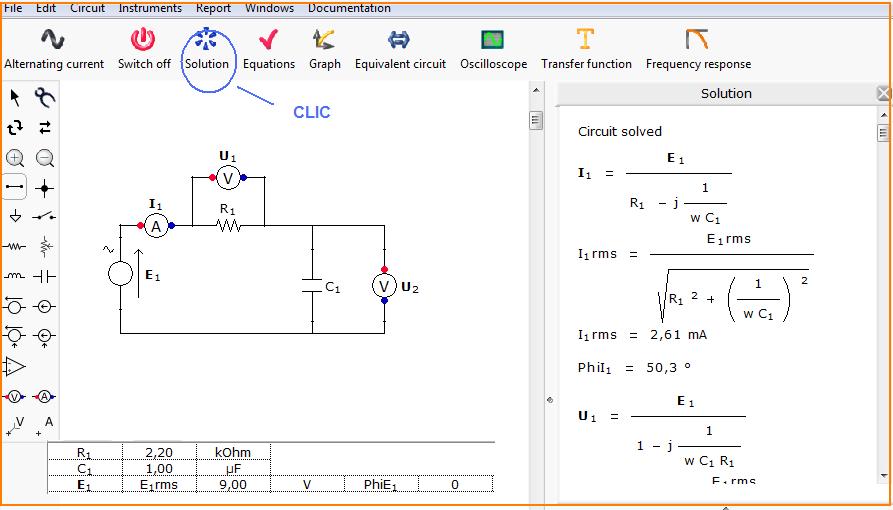This screenshot has height=510, width=893.
Task: Click the Solution panel vertical scrollbar
Action: (x=883, y=300)
